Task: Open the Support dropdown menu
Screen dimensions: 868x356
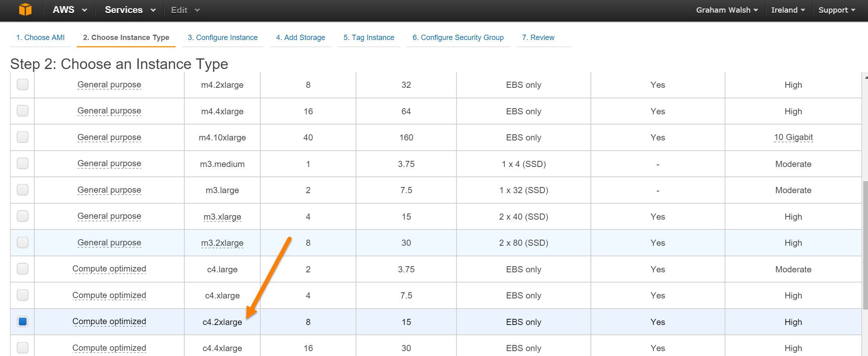Action: (x=837, y=10)
